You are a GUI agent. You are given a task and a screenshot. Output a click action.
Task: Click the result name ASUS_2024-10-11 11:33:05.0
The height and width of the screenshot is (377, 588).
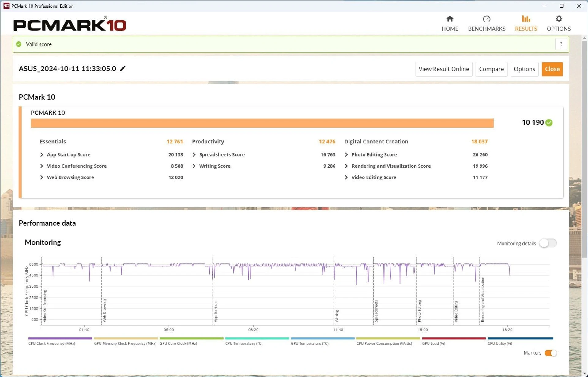tap(67, 69)
